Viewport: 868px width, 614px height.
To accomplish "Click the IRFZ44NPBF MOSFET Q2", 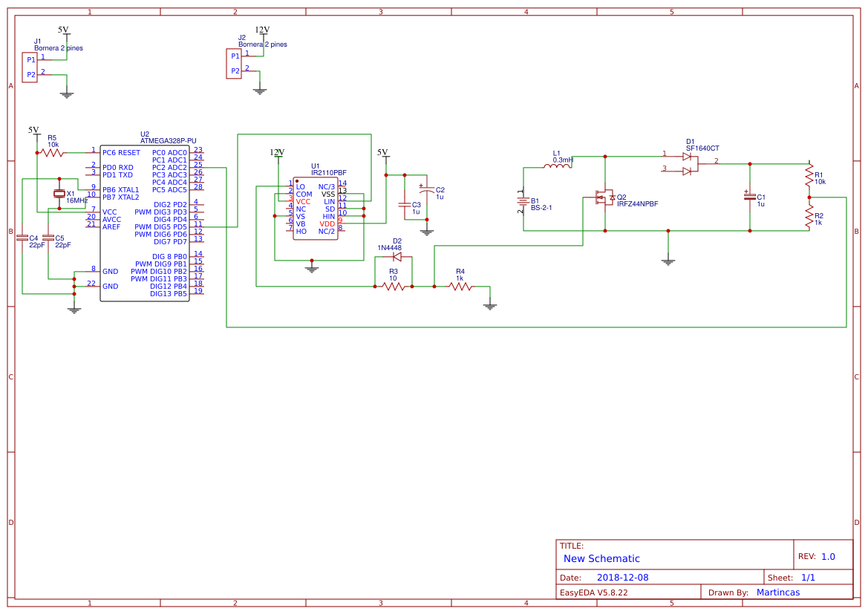I will click(605, 198).
